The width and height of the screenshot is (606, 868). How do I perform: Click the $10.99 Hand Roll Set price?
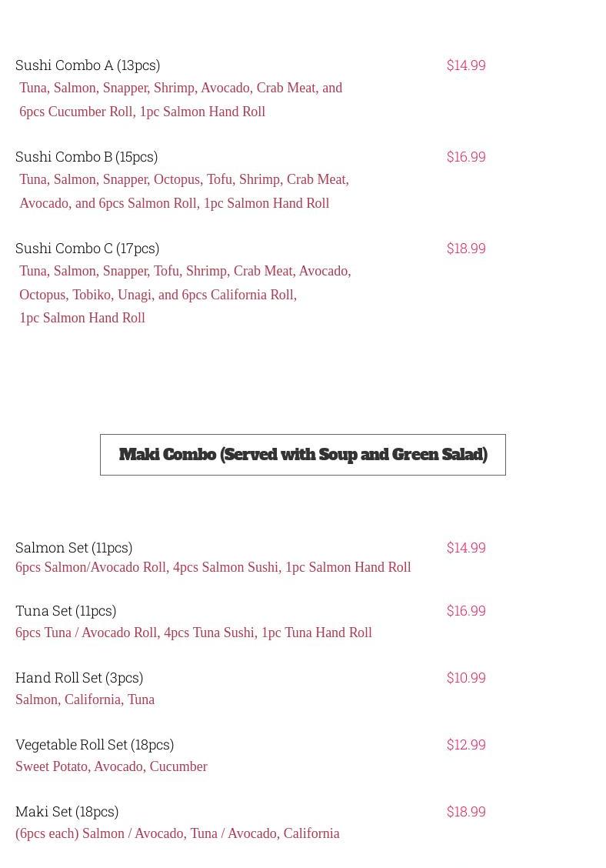tap(466, 678)
